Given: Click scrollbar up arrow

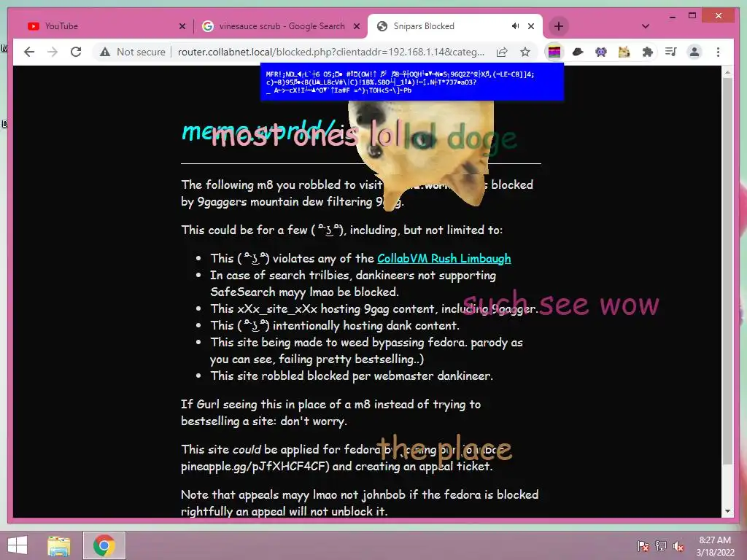Looking at the screenshot, I should [727, 73].
